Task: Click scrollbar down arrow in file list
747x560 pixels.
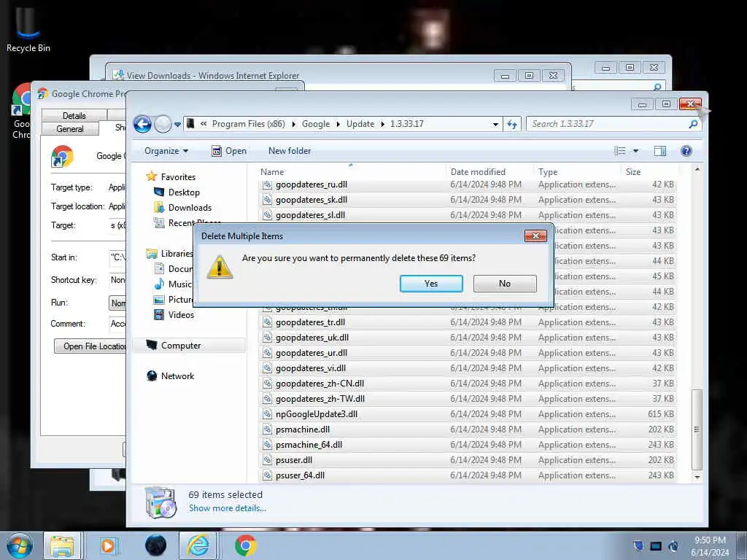Action: pyautogui.click(x=697, y=477)
